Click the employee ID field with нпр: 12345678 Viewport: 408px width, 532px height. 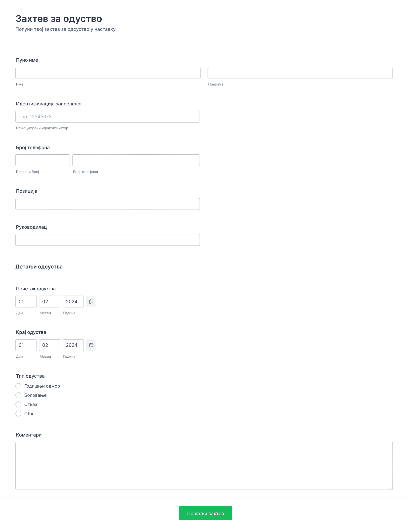pyautogui.click(x=108, y=117)
